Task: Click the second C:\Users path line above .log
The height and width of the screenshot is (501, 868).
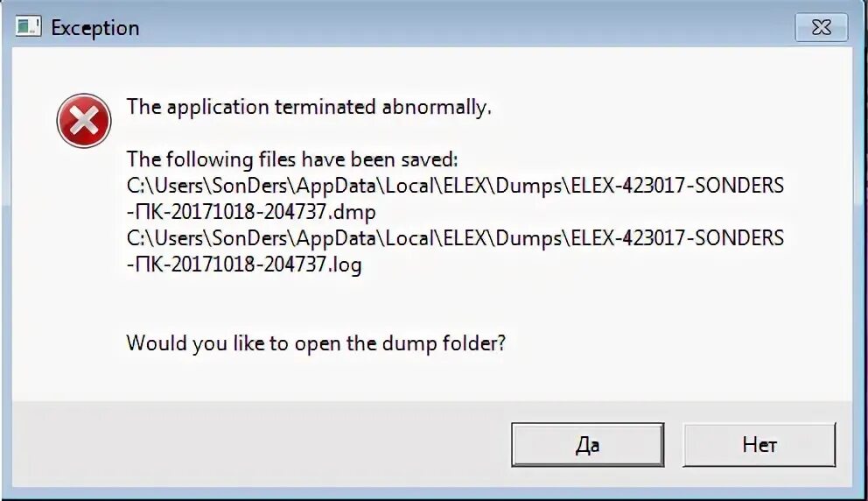Action: pos(455,238)
